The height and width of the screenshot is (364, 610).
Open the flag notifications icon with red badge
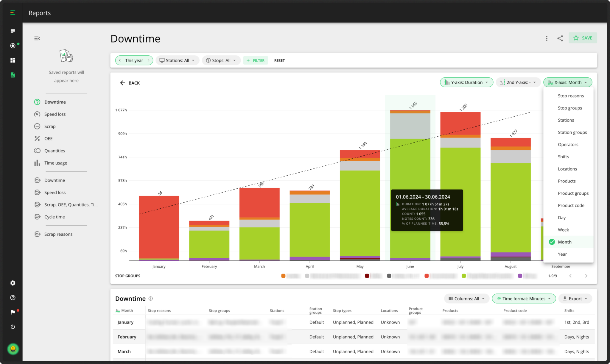coord(13,312)
